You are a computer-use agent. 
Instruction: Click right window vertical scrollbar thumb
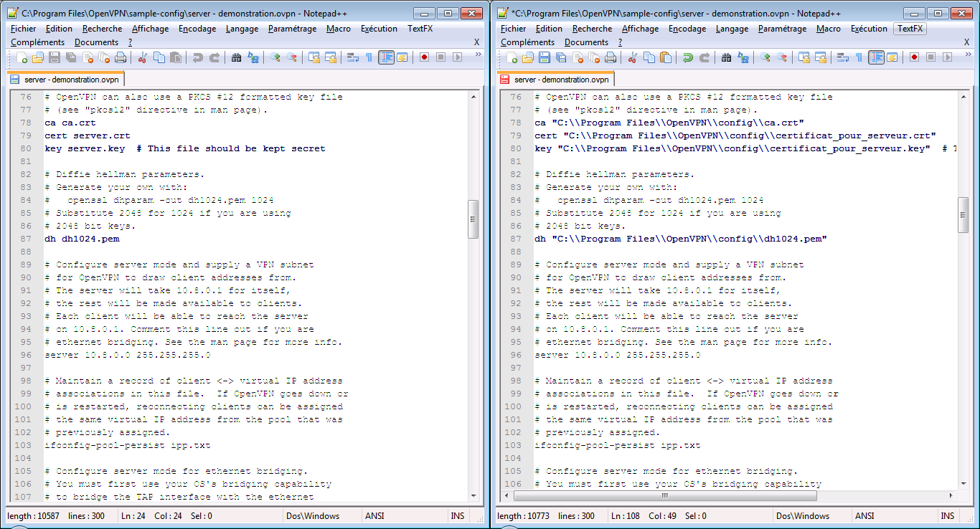(965, 215)
